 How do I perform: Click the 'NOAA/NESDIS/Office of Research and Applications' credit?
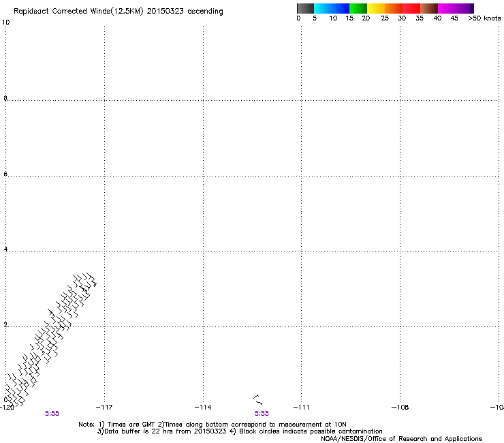pyautogui.click(x=401, y=439)
